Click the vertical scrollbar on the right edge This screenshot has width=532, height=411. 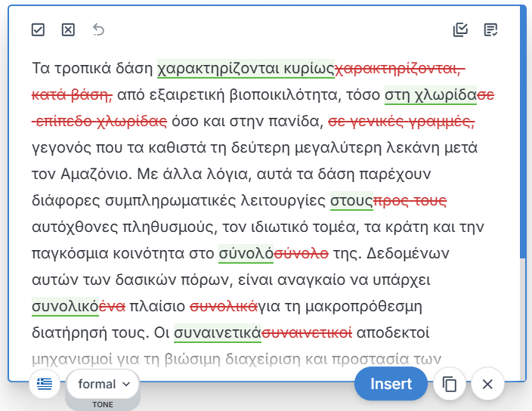(x=523, y=136)
